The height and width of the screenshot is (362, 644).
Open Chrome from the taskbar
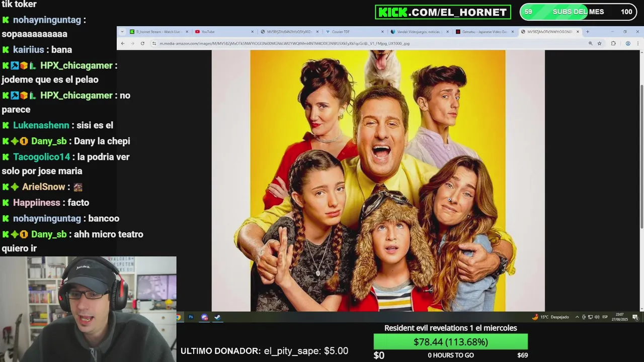pyautogui.click(x=178, y=317)
